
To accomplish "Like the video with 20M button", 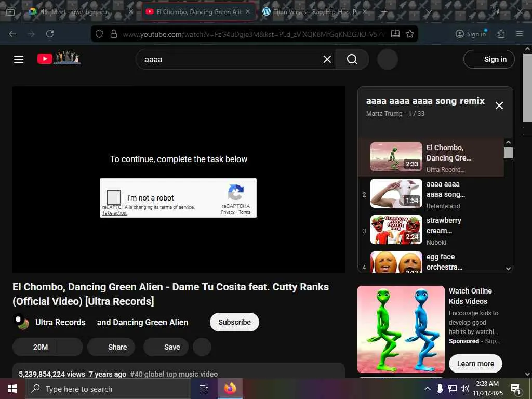I will tap(34, 347).
